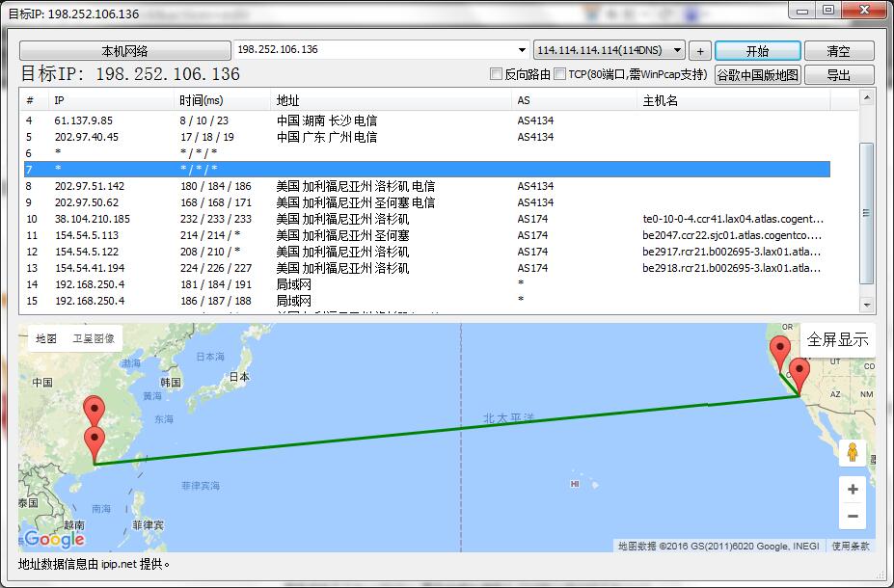The image size is (894, 588).
Task: Click the 清空 button to clear results
Action: (838, 50)
